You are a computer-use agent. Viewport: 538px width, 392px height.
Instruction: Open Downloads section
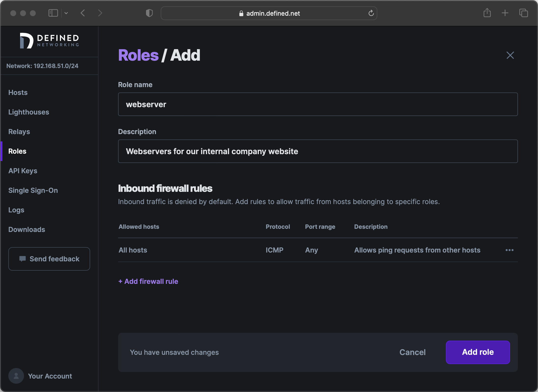27,229
